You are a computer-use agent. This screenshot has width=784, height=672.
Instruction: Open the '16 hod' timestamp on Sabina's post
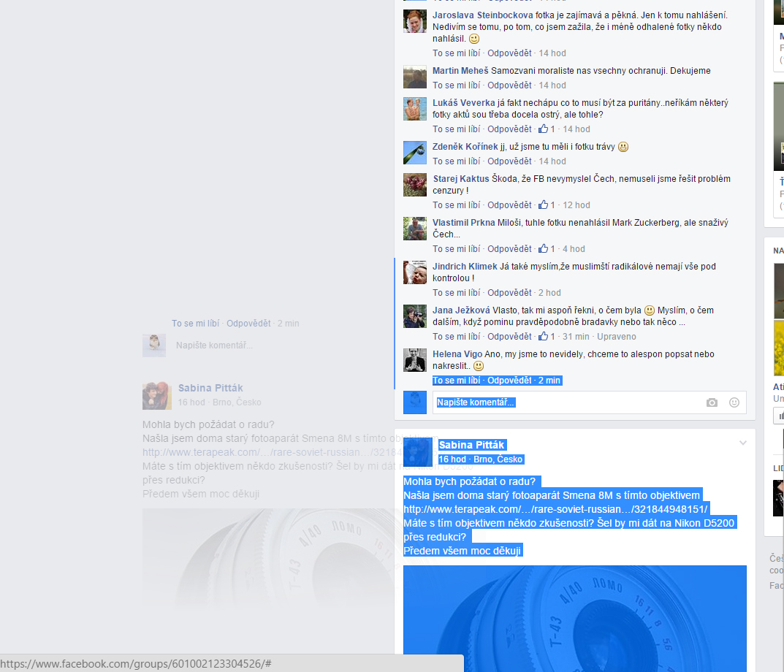click(x=452, y=459)
